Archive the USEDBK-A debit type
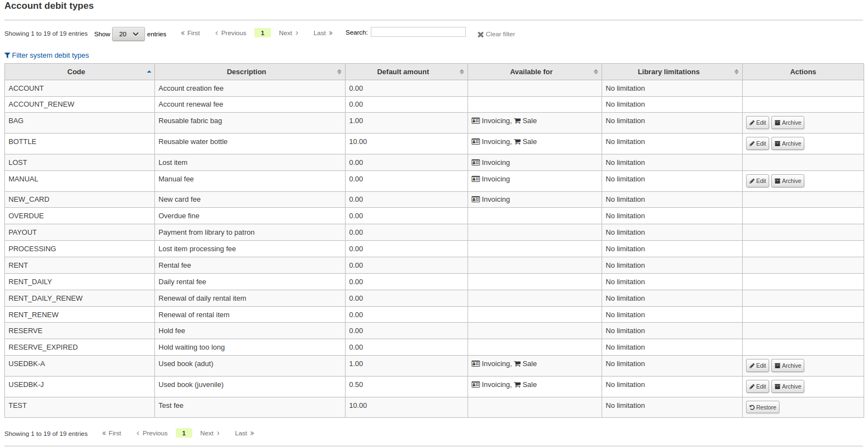This screenshot has height=448, width=868. pyautogui.click(x=787, y=366)
